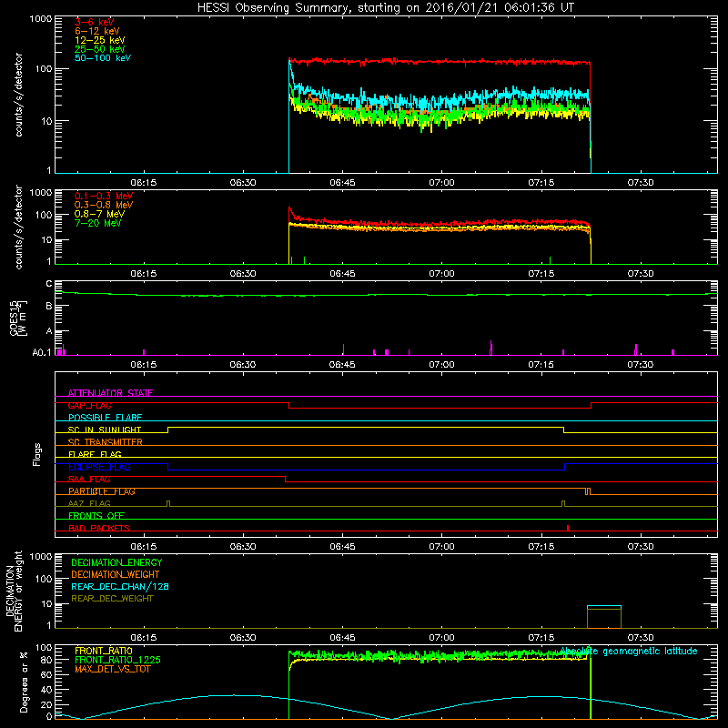The image size is (728, 728).
Task: Click the 06:15 tick label under decimation plot
Action: click(144, 638)
